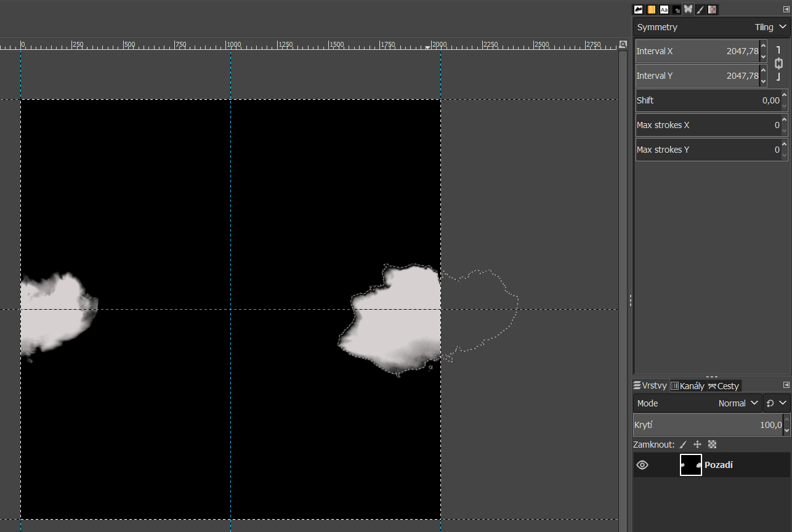The image size is (792, 532).
Task: Open the Symmetry type dropdown set to Tiling
Action: click(711, 27)
